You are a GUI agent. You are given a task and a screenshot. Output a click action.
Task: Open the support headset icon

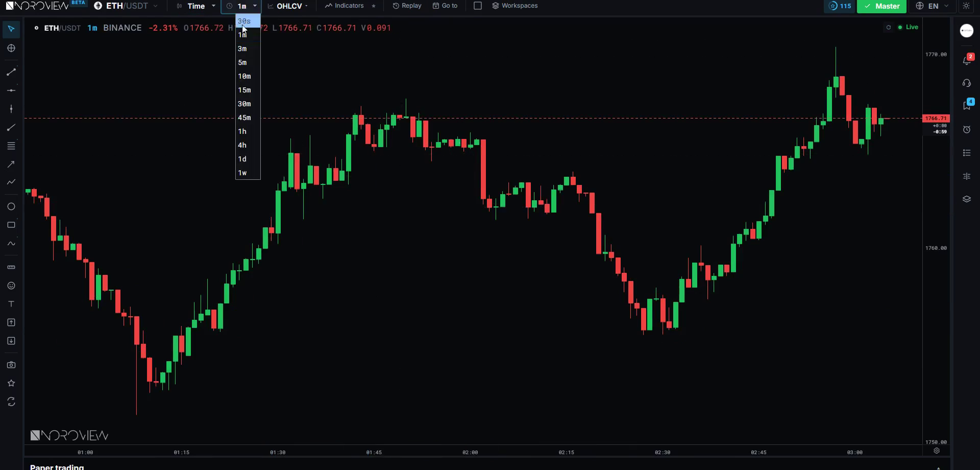(x=967, y=83)
